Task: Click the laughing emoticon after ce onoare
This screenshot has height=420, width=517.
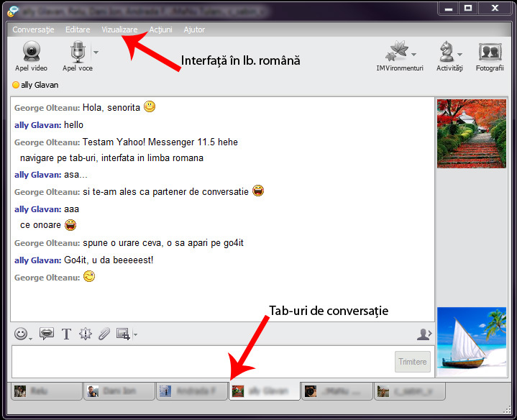Action: coord(70,225)
